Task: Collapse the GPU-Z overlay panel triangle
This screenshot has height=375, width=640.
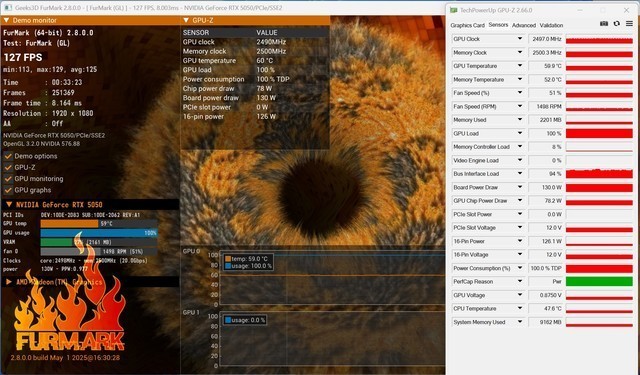Action: click(x=186, y=20)
